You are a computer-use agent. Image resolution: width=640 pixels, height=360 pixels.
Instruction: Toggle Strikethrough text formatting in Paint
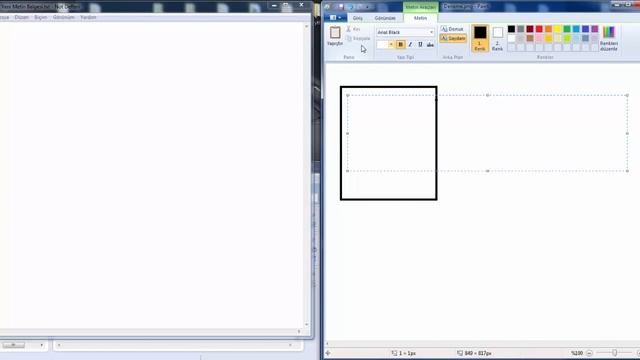click(x=430, y=44)
